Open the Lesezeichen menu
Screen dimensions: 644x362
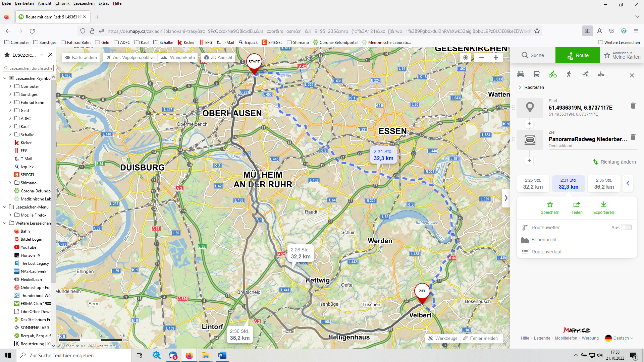click(x=84, y=3)
